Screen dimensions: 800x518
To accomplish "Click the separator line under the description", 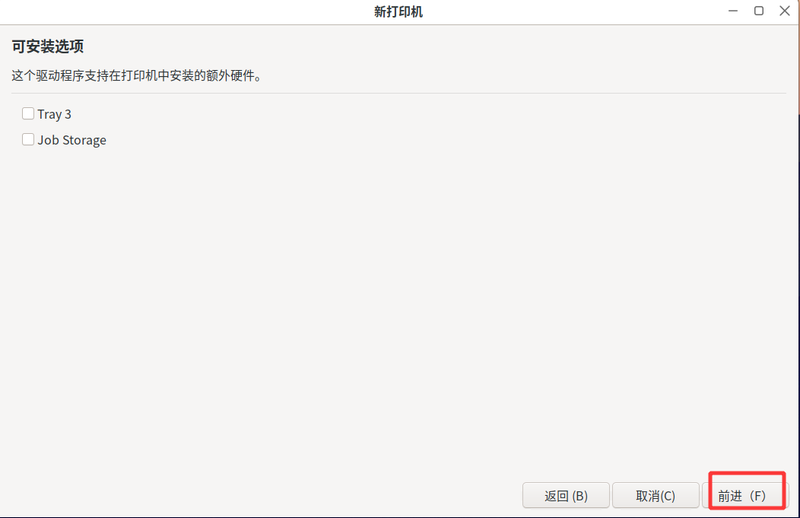I will click(x=400, y=93).
